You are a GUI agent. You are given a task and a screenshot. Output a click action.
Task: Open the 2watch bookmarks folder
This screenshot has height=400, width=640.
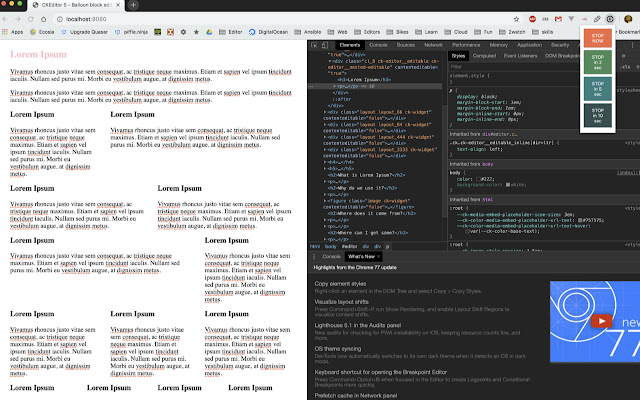tap(512, 32)
